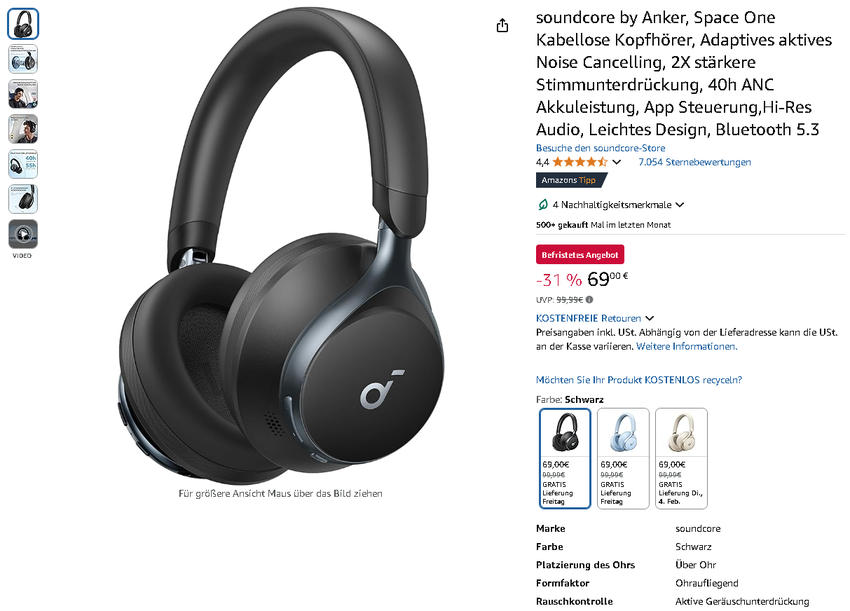
Task: Click the star rating icons
Action: tap(579, 162)
